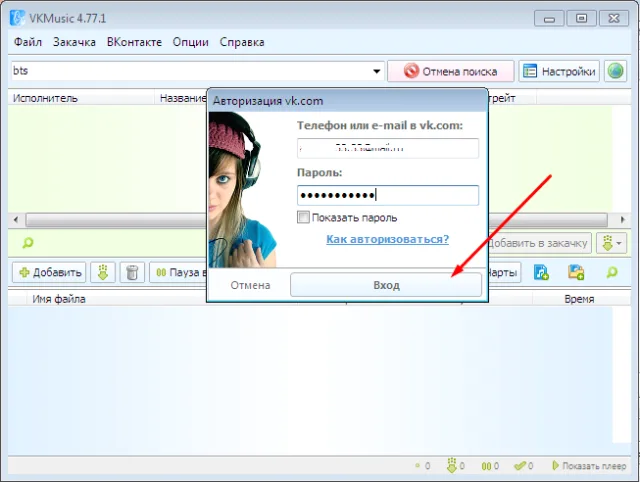
Task: Click the completed checkmark counter icon
Action: point(519,466)
